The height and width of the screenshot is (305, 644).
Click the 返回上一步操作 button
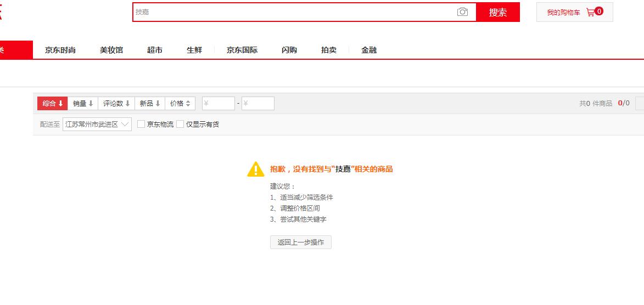point(301,242)
